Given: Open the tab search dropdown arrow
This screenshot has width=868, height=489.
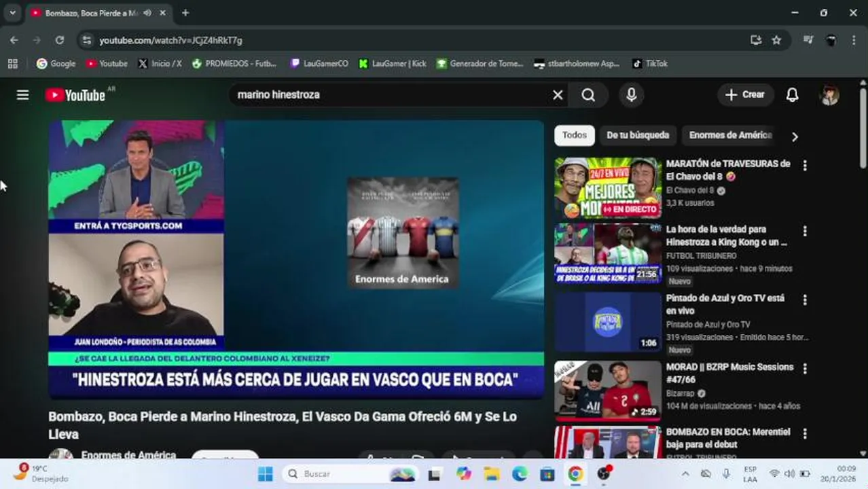Looking at the screenshot, I should coord(12,13).
